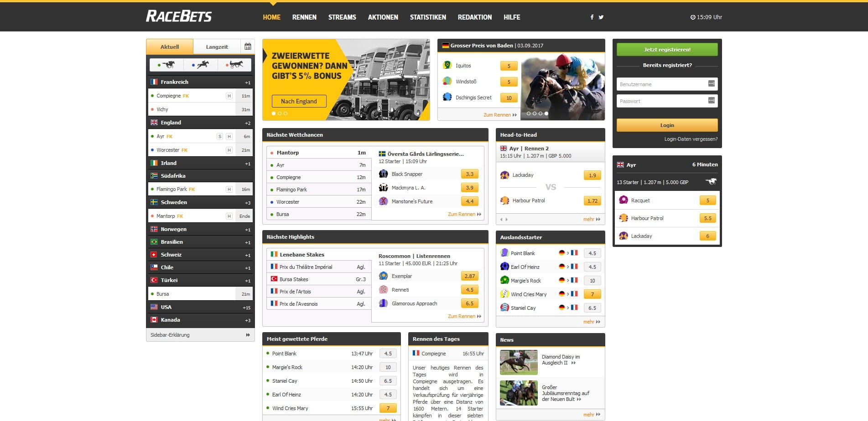Expand the USA country section

[x=200, y=307]
